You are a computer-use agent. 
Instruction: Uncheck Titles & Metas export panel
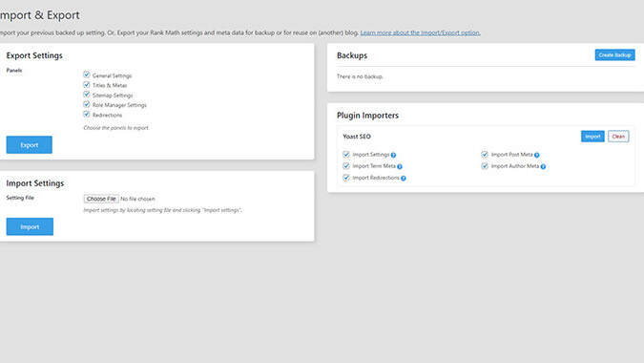86,84
